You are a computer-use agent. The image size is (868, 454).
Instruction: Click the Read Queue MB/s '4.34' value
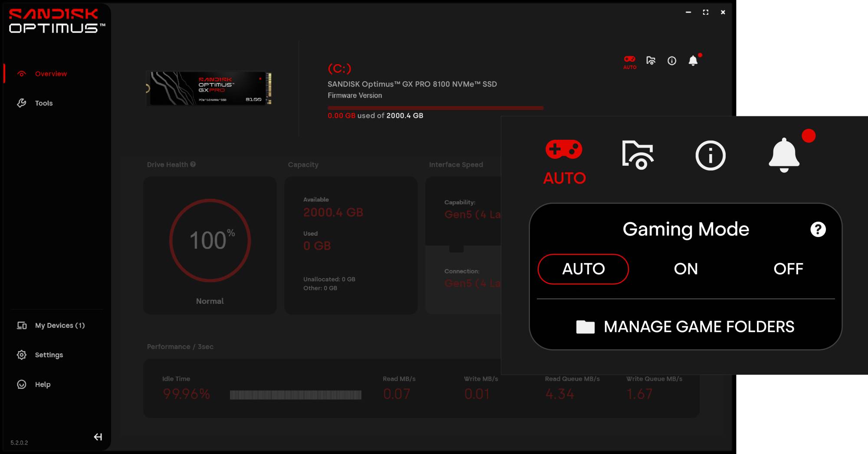pyautogui.click(x=560, y=394)
